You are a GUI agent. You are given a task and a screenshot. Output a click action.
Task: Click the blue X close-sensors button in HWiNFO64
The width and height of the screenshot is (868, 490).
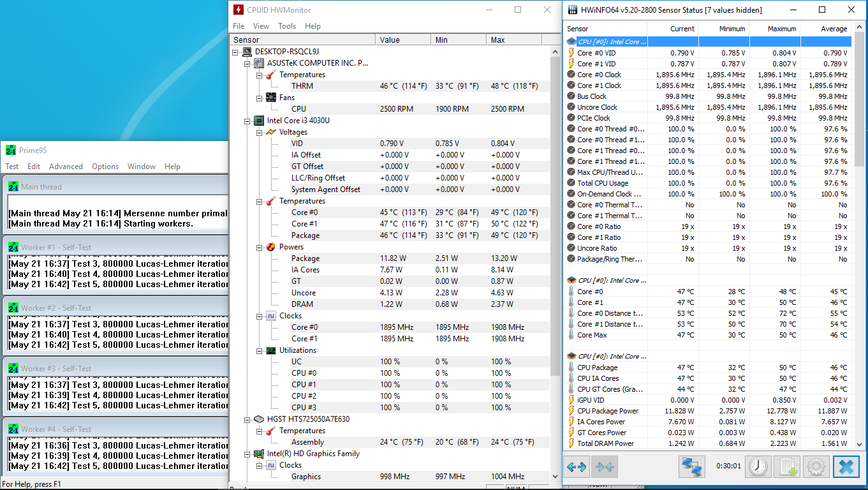[x=846, y=467]
